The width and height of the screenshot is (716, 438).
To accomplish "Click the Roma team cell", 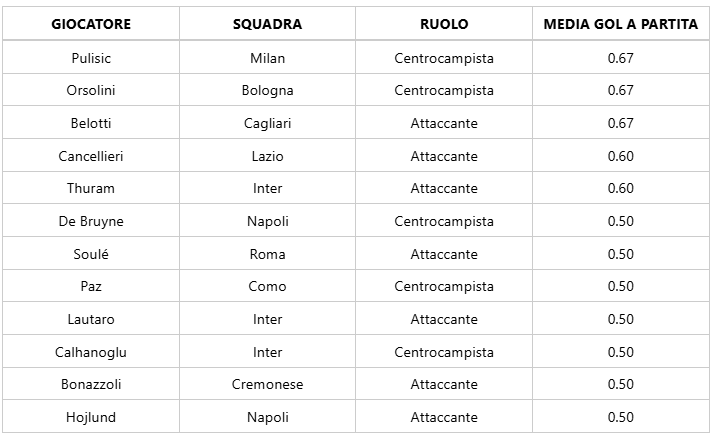I will click(267, 254).
